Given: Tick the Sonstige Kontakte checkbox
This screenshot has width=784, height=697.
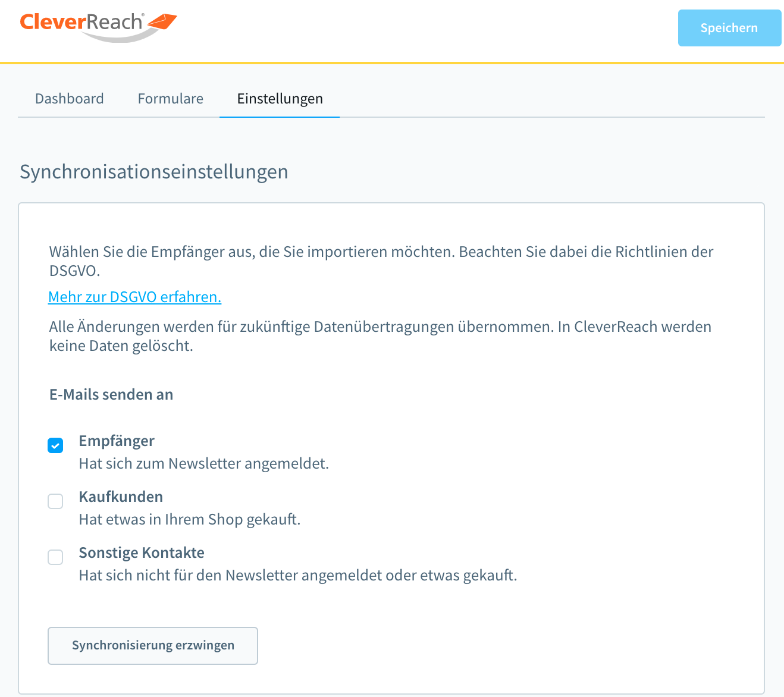Looking at the screenshot, I should pos(55,557).
